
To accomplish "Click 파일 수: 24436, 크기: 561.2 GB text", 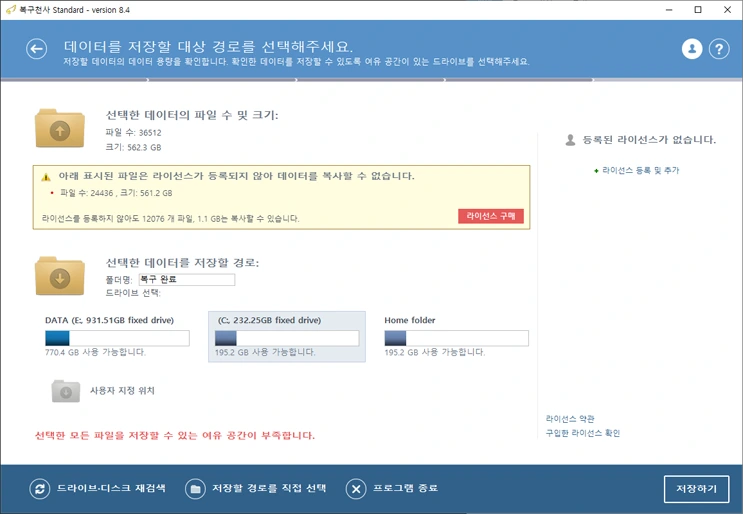I will 116,193.
